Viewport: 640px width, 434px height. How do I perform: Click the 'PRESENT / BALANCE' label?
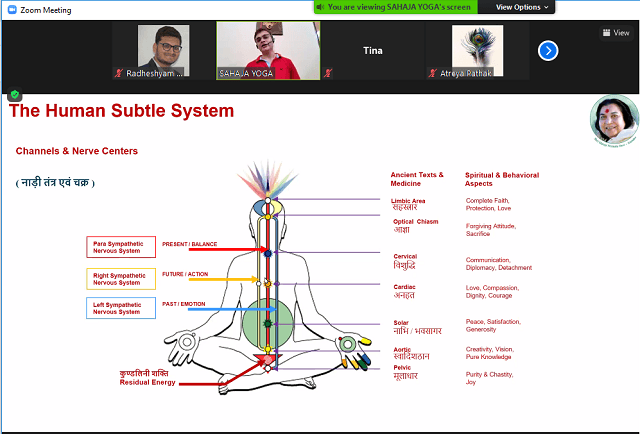(189, 244)
